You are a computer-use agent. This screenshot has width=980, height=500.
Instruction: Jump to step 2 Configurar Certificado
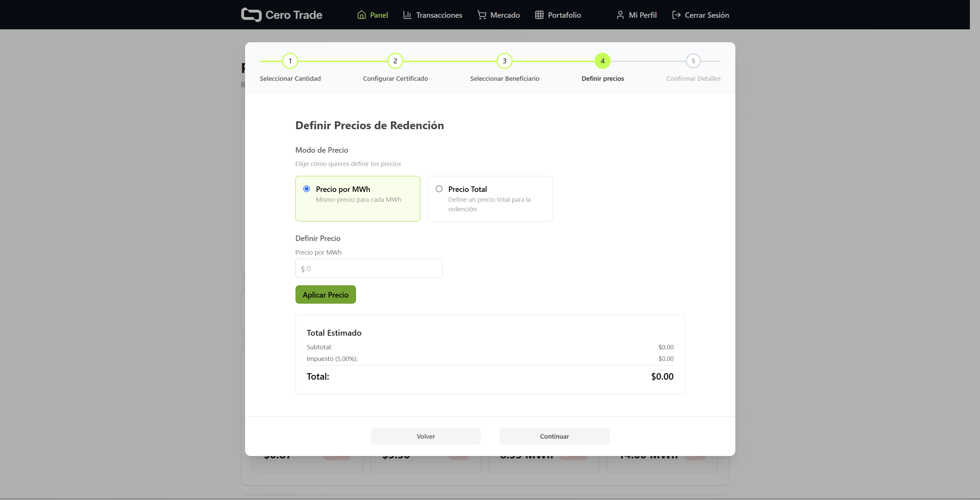(x=395, y=61)
